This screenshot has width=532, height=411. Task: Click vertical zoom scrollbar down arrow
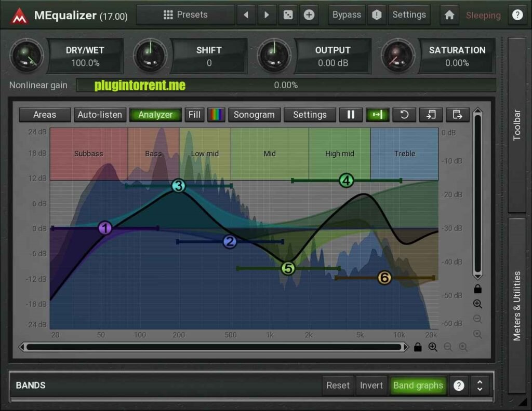(x=478, y=277)
